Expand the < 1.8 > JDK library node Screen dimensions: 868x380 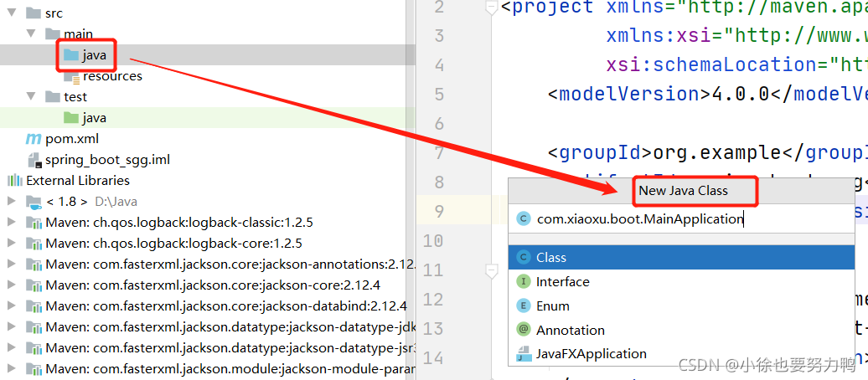click(12, 202)
